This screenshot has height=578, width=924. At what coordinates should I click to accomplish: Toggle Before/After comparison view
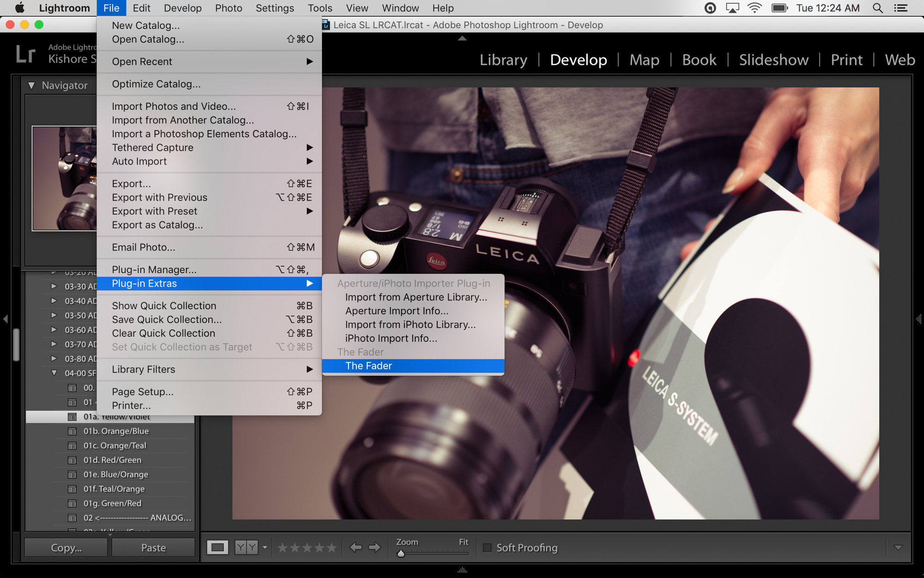pyautogui.click(x=246, y=547)
